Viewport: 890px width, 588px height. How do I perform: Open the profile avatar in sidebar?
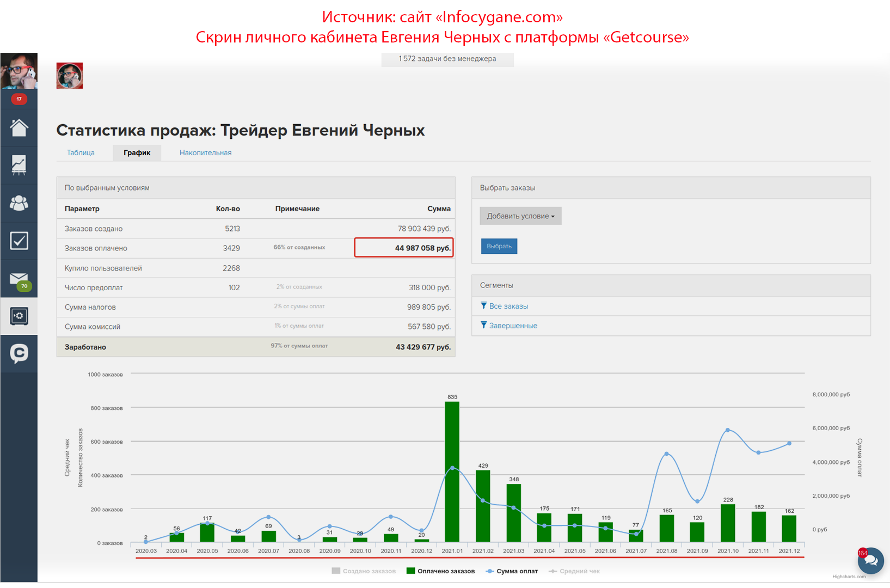tap(19, 71)
